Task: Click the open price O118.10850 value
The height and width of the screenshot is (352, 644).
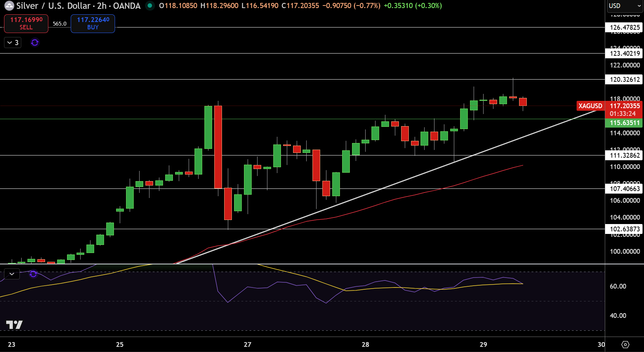Action: (178, 6)
